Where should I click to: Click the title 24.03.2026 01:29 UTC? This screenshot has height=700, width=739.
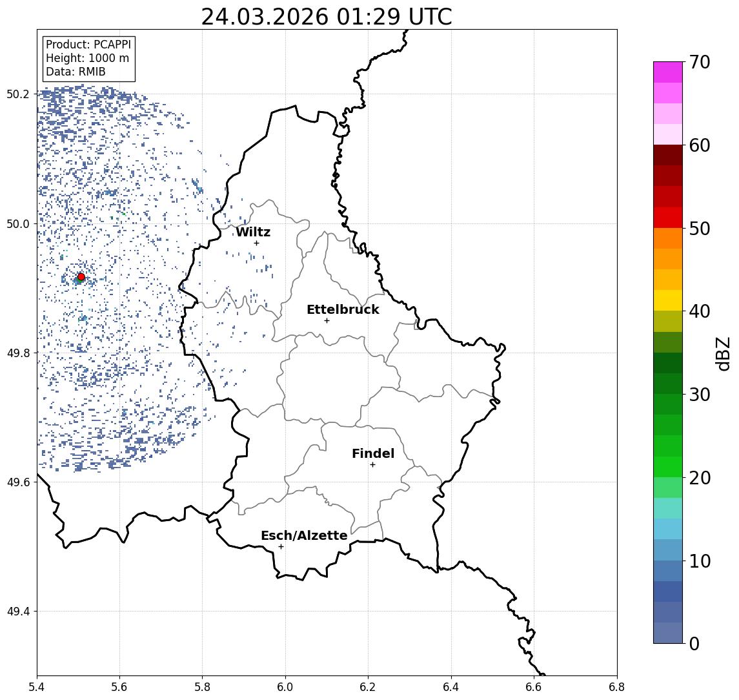point(327,17)
